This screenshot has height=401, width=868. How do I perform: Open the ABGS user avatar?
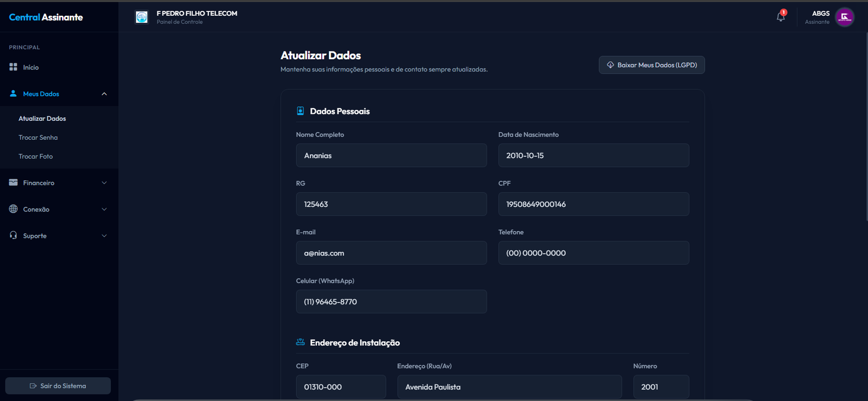844,17
